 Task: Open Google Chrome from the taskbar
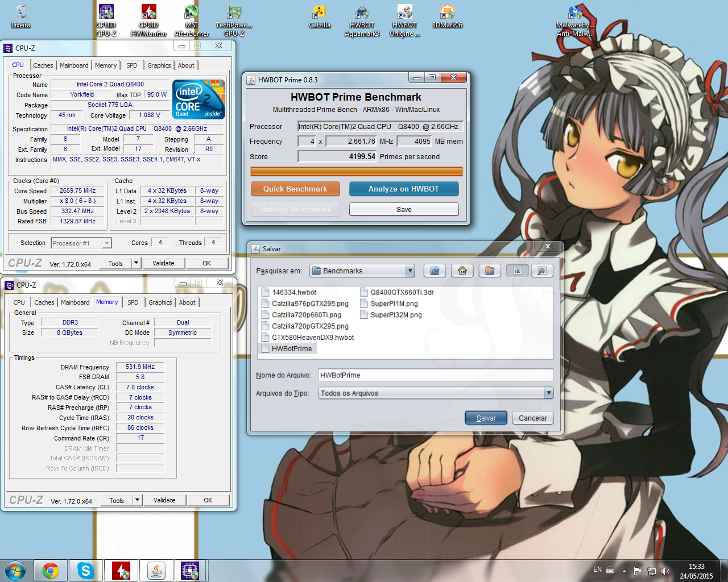[x=51, y=571]
